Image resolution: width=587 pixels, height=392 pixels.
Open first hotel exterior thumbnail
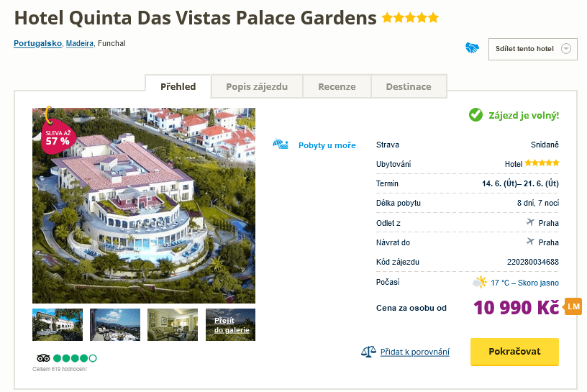[58, 324]
